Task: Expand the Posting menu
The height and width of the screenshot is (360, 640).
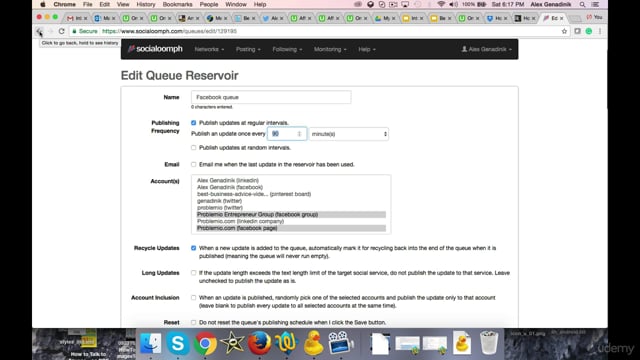Action: (x=248, y=49)
